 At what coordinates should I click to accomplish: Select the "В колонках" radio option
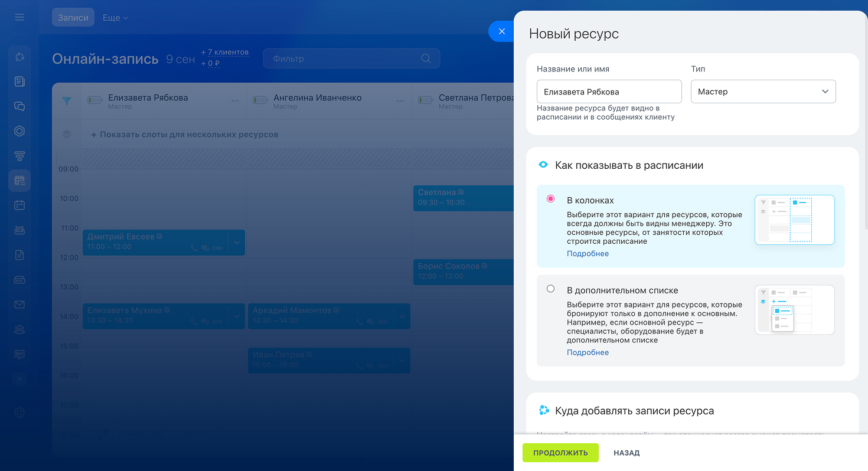coord(551,199)
